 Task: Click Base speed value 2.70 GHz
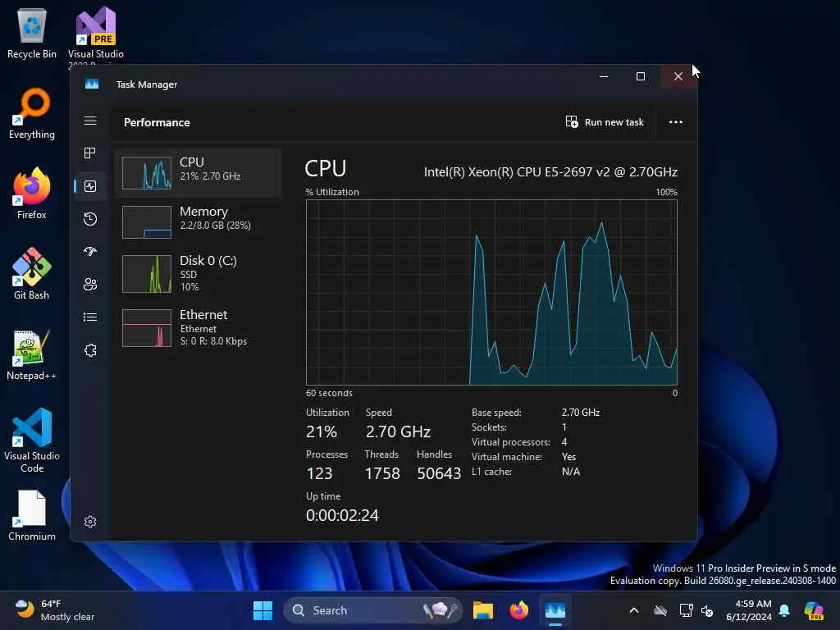pyautogui.click(x=581, y=413)
